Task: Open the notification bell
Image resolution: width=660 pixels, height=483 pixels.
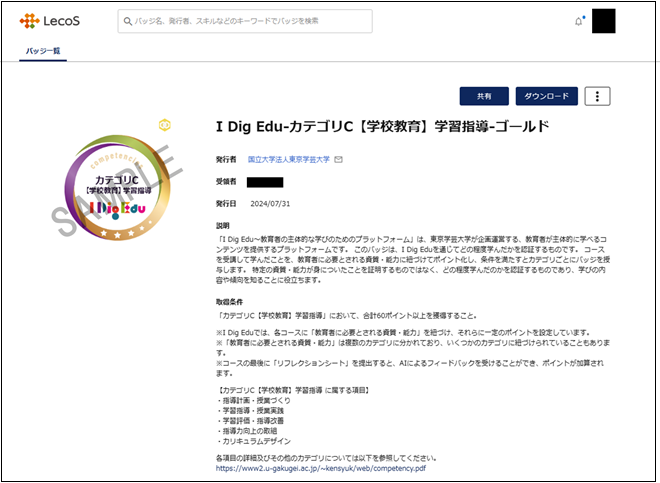Action: [579, 21]
